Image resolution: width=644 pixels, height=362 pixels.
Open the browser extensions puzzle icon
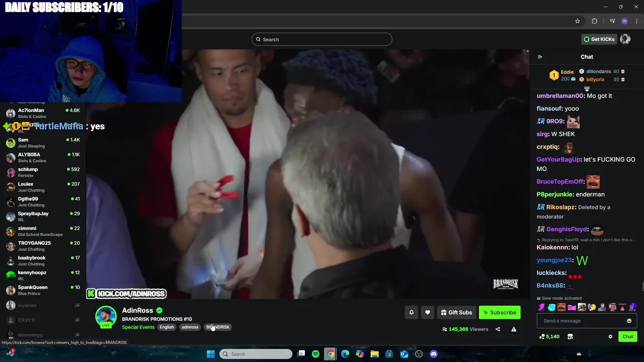(595, 21)
